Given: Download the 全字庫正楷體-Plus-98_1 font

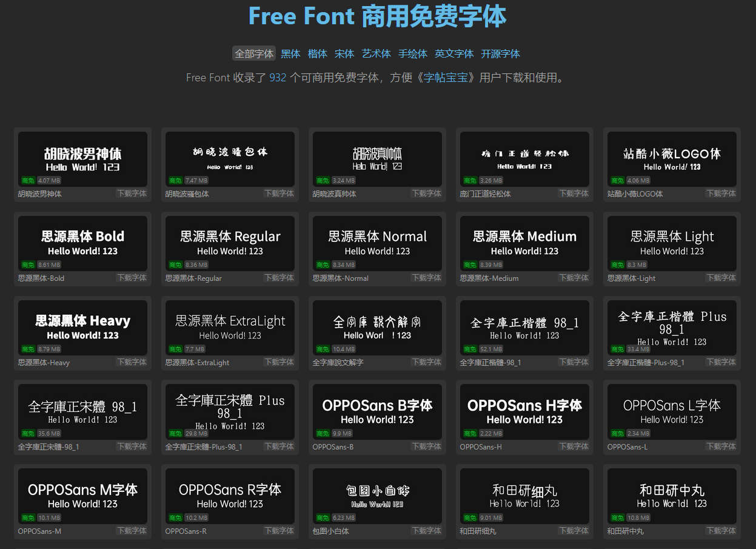Looking at the screenshot, I should click(x=721, y=362).
